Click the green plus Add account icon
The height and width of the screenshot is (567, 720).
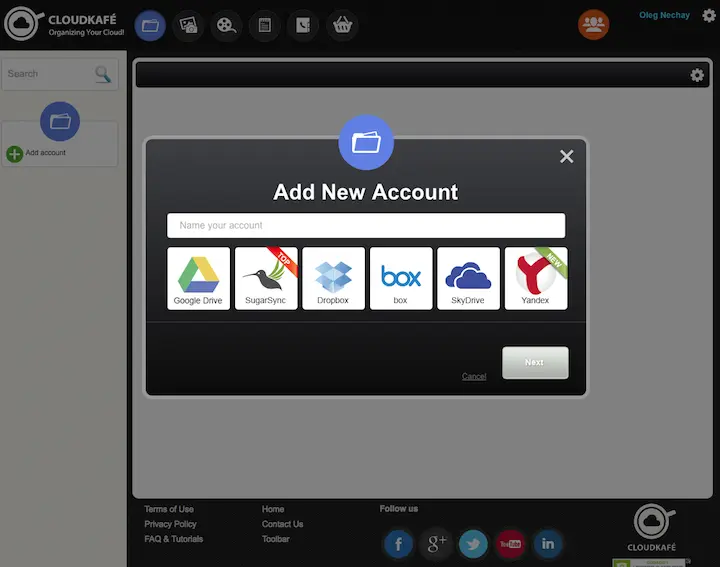pos(15,154)
